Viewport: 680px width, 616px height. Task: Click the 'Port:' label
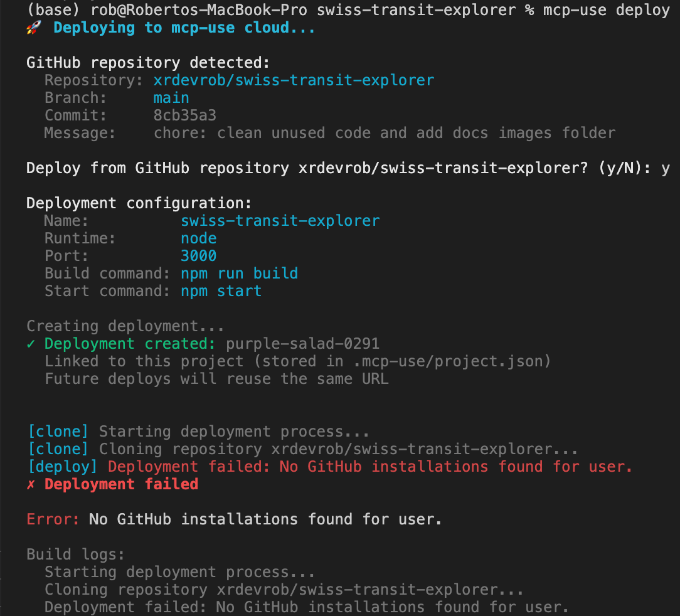pos(66,256)
